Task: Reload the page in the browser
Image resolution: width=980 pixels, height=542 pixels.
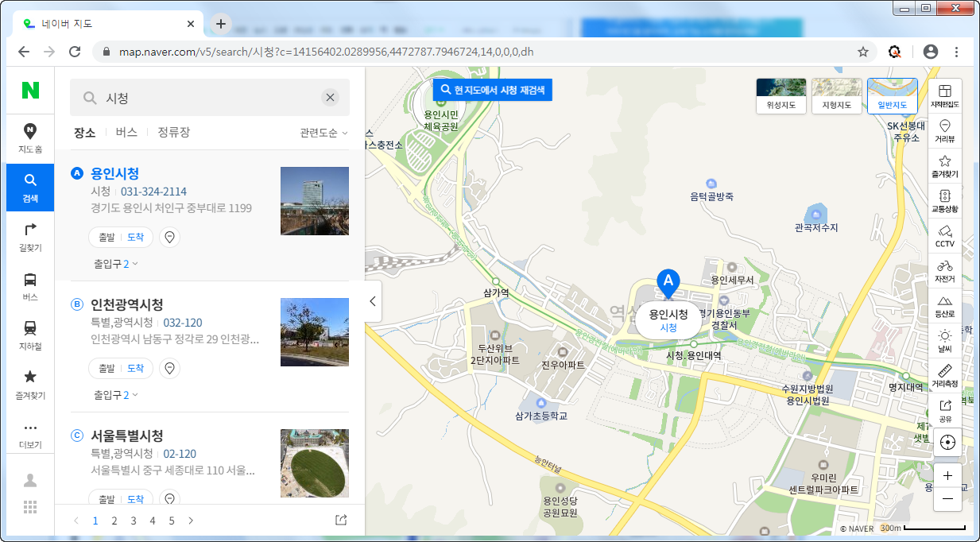Action: (x=75, y=52)
